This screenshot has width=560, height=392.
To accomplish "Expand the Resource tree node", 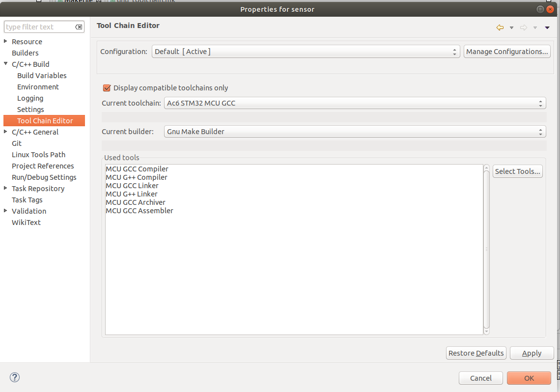I will point(5,41).
